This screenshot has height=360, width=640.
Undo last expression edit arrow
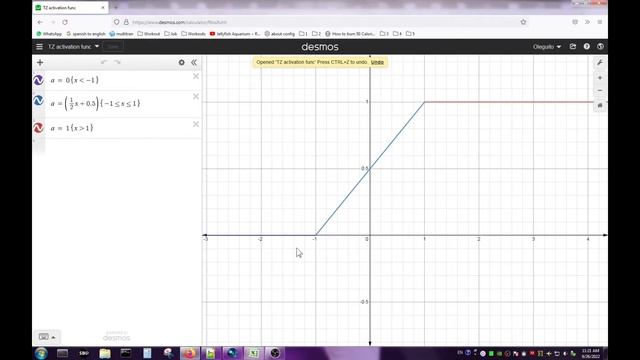pyautogui.click(x=104, y=62)
